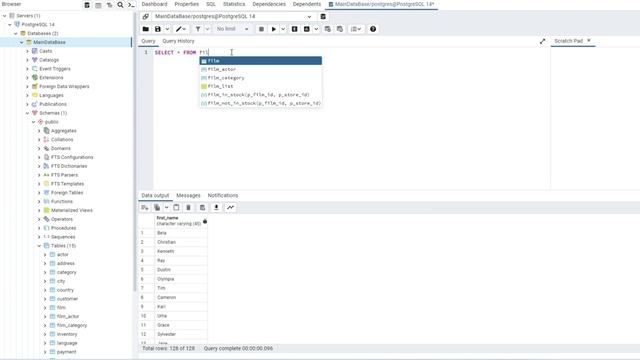This screenshot has width=640, height=360.
Task: Click the connection status link icon
Action: 145,16
